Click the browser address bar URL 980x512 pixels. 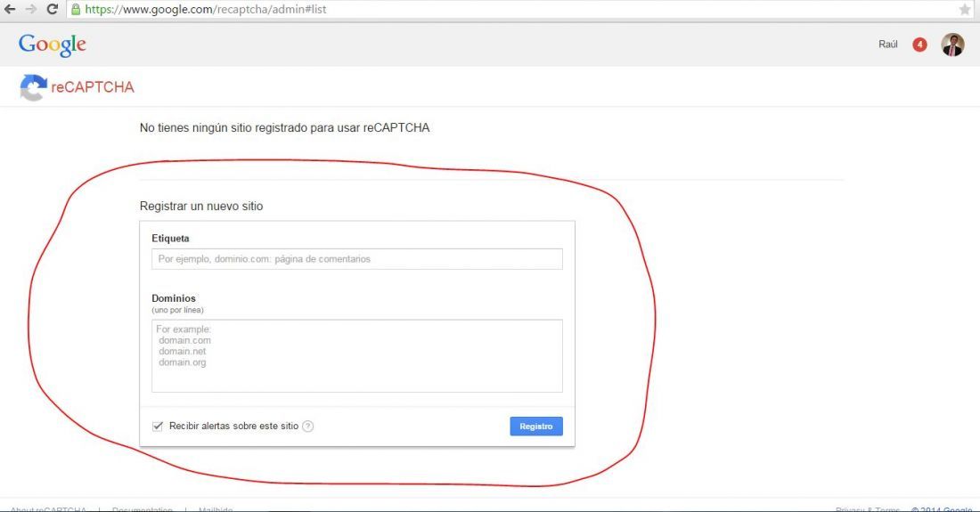pyautogui.click(x=206, y=10)
